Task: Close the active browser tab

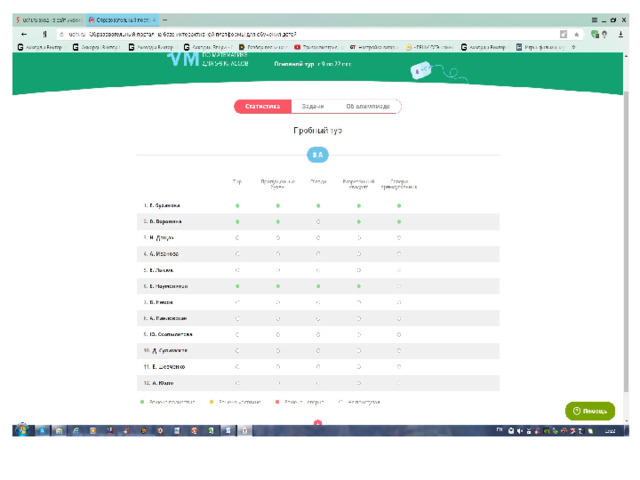Action: click(154, 20)
